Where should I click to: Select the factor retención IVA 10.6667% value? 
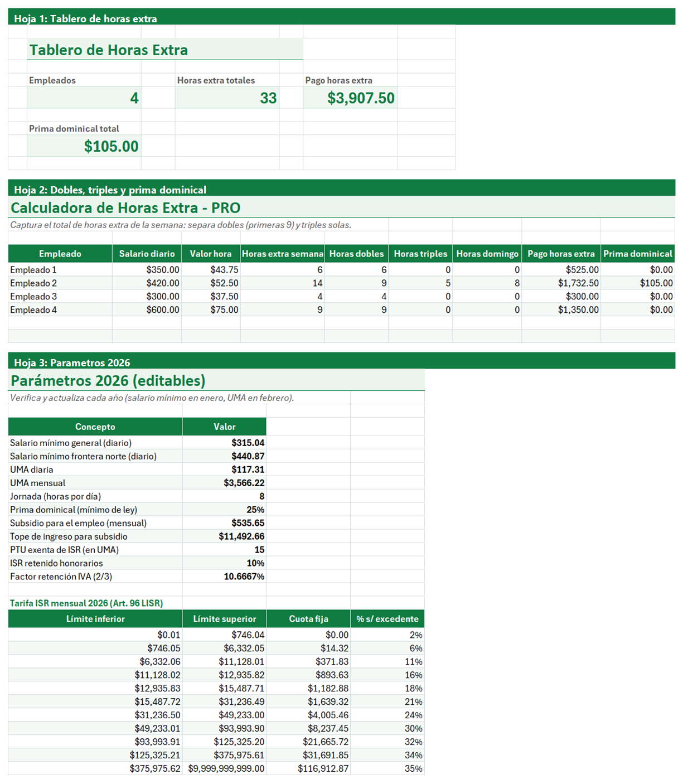(224, 577)
